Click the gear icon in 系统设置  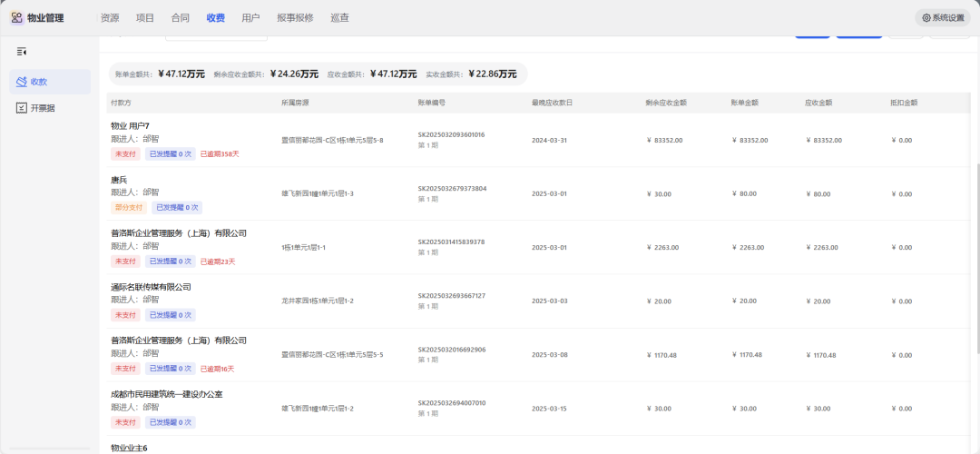pos(926,18)
